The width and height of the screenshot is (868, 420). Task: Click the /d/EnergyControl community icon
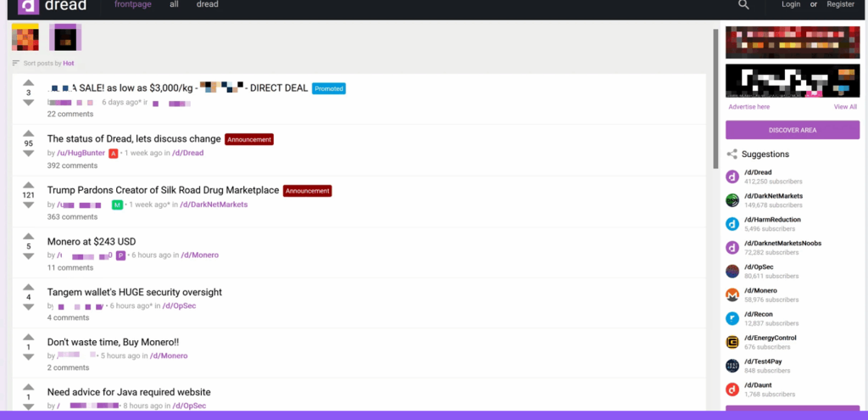pyautogui.click(x=732, y=342)
